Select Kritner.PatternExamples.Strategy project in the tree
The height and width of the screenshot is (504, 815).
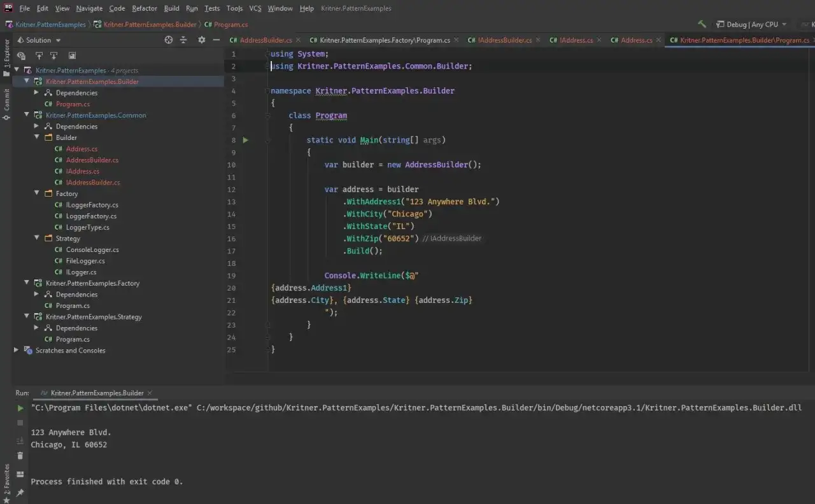(x=94, y=317)
